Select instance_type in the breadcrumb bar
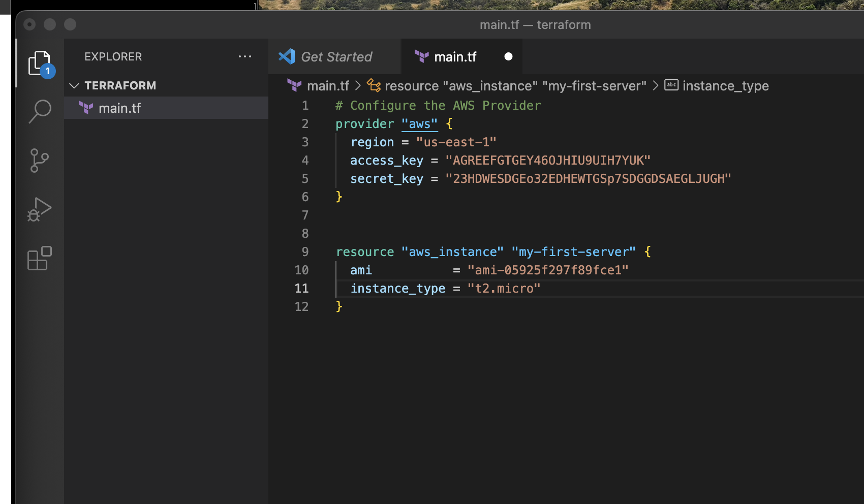Screen dimensions: 864x504 pyautogui.click(x=725, y=85)
